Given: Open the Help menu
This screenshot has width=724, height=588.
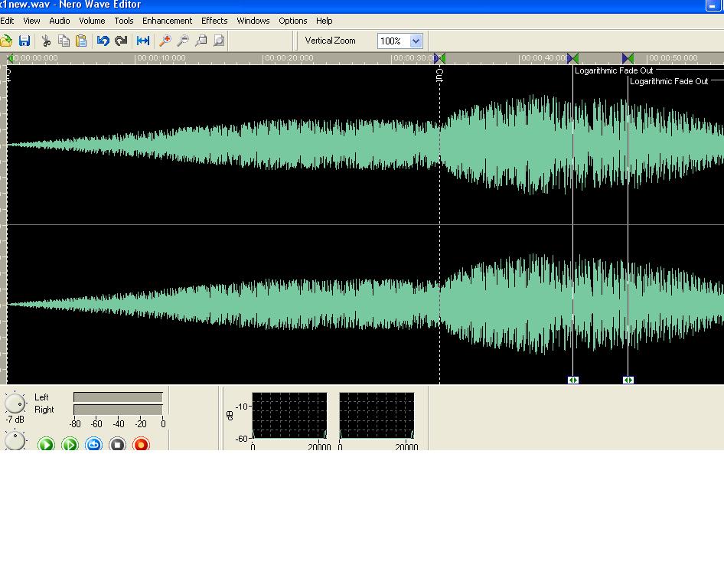Looking at the screenshot, I should click(324, 21).
